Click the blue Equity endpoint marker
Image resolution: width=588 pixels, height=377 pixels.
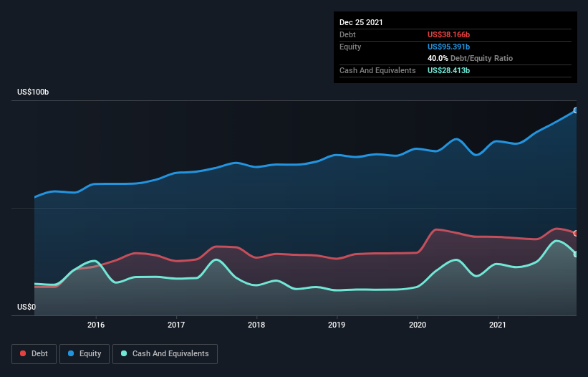(576, 110)
